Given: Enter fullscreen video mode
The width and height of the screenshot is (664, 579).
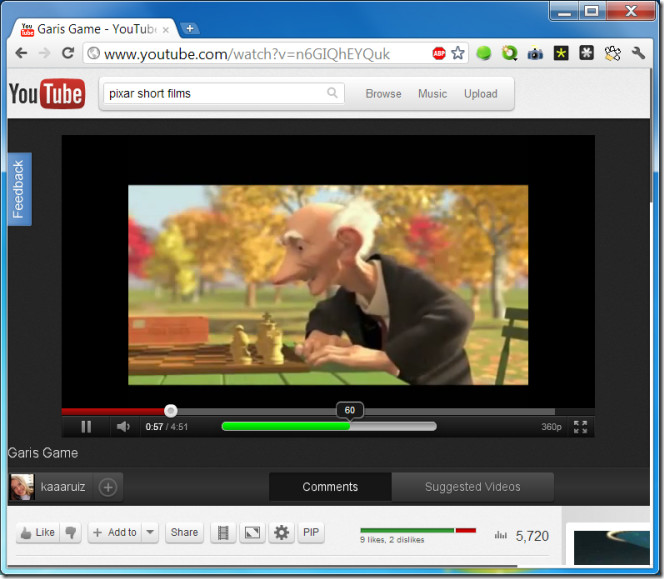Looking at the screenshot, I should coord(580,427).
